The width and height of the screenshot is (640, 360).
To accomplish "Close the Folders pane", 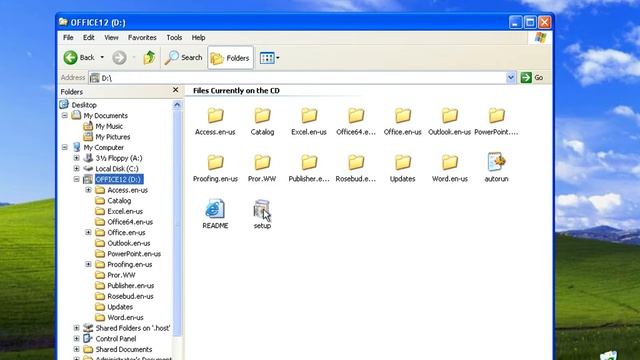I will (176, 90).
